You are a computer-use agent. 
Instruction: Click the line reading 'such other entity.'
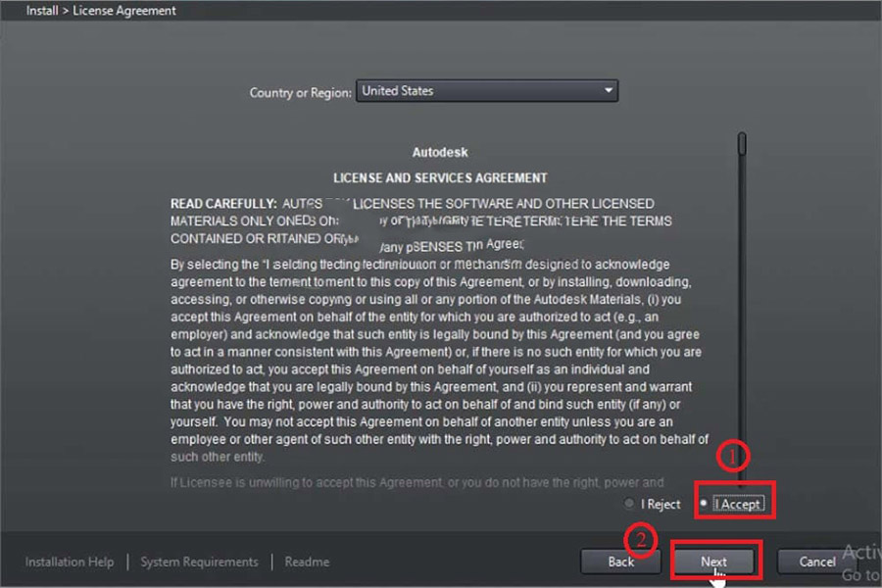click(x=218, y=457)
